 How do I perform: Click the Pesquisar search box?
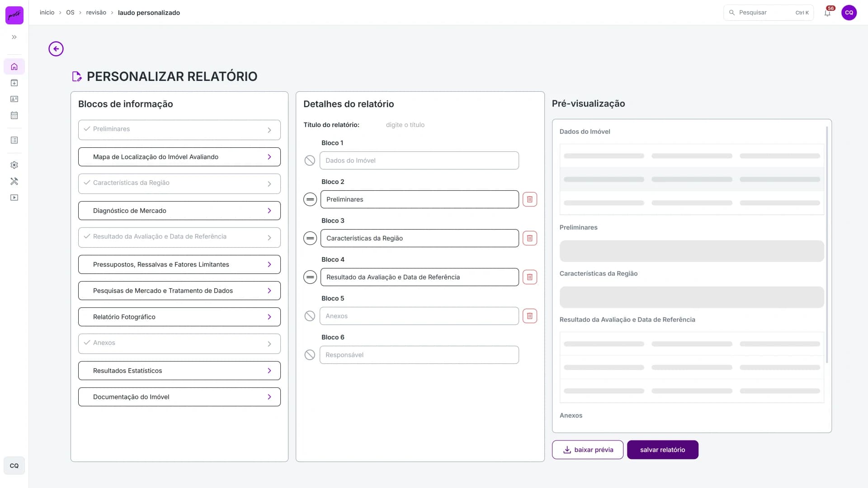tap(769, 13)
